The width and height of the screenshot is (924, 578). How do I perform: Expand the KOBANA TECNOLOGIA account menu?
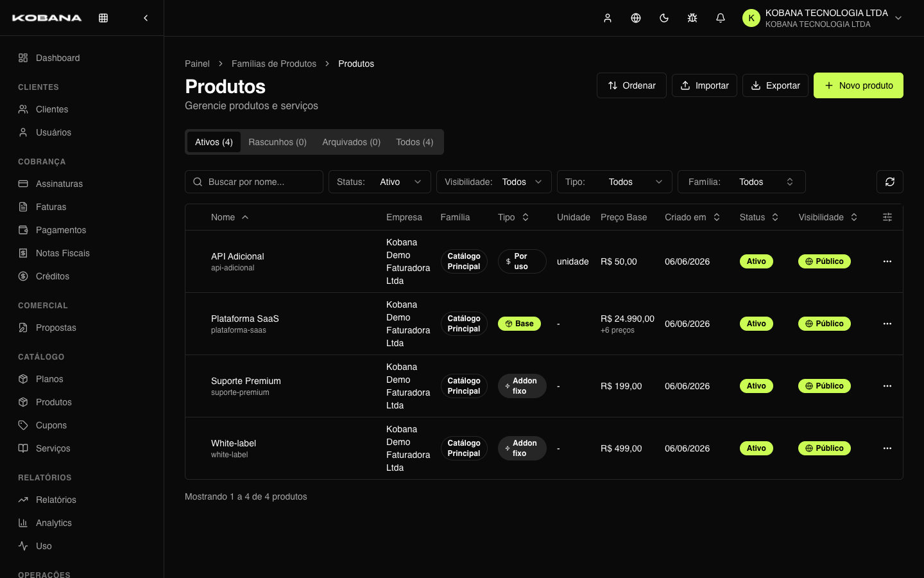pos(823,18)
